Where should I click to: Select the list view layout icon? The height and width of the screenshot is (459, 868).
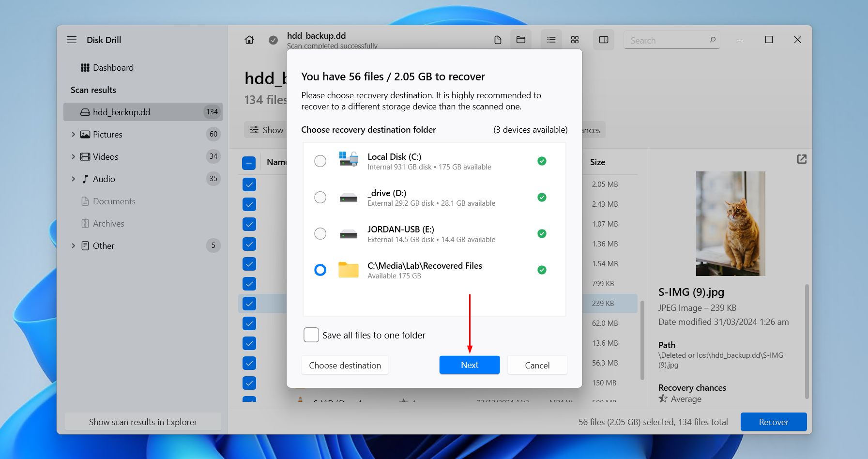(x=551, y=40)
